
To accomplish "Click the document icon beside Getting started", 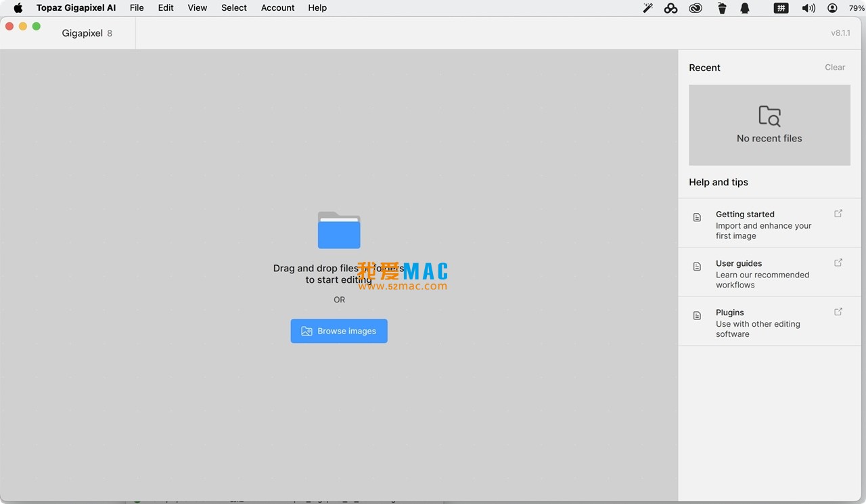I will [697, 218].
